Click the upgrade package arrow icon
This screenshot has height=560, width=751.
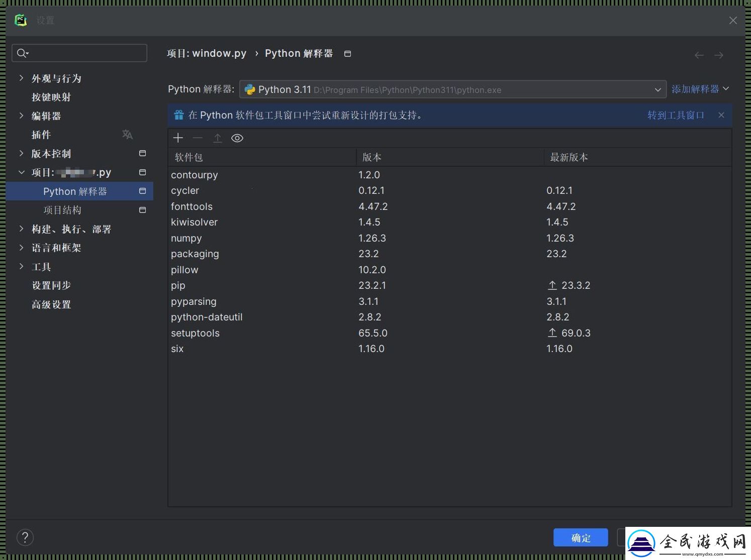pos(217,138)
